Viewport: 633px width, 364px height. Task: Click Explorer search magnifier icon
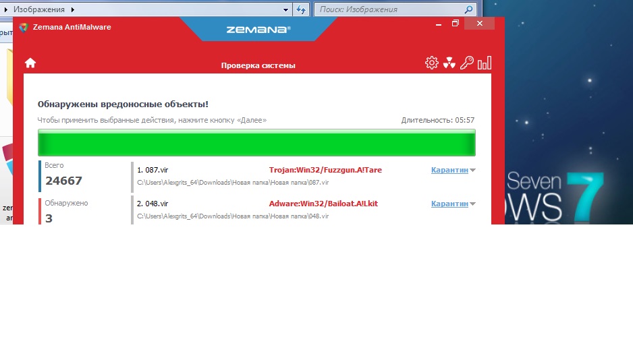(x=469, y=9)
